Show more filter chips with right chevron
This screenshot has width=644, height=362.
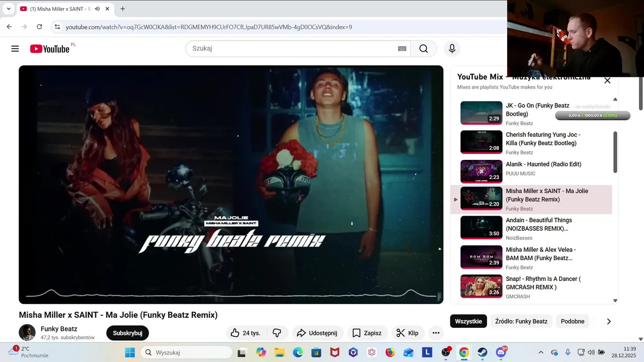(609, 321)
